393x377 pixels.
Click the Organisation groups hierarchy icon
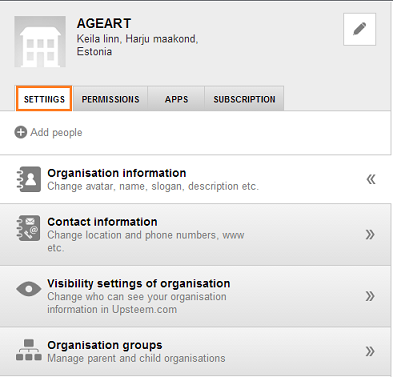point(29,350)
